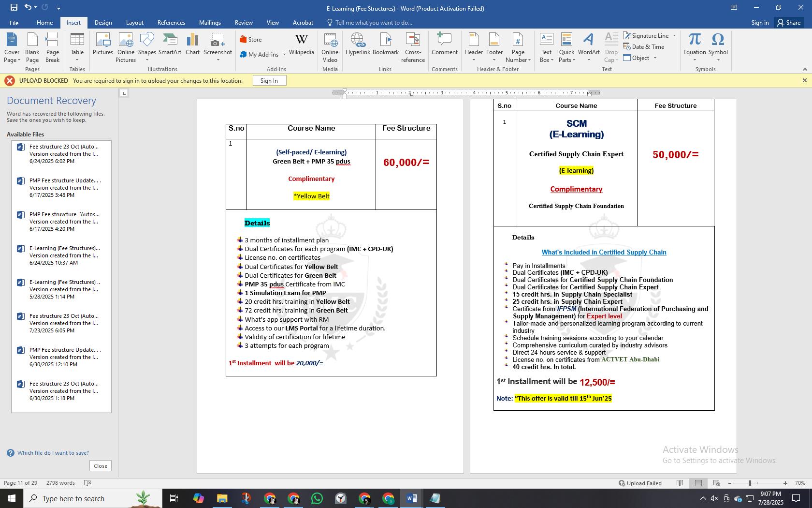Insert a Page Break

53,47
